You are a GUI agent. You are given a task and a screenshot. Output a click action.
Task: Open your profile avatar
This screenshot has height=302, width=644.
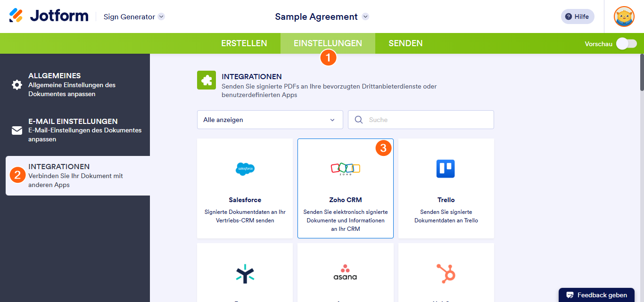click(x=624, y=16)
